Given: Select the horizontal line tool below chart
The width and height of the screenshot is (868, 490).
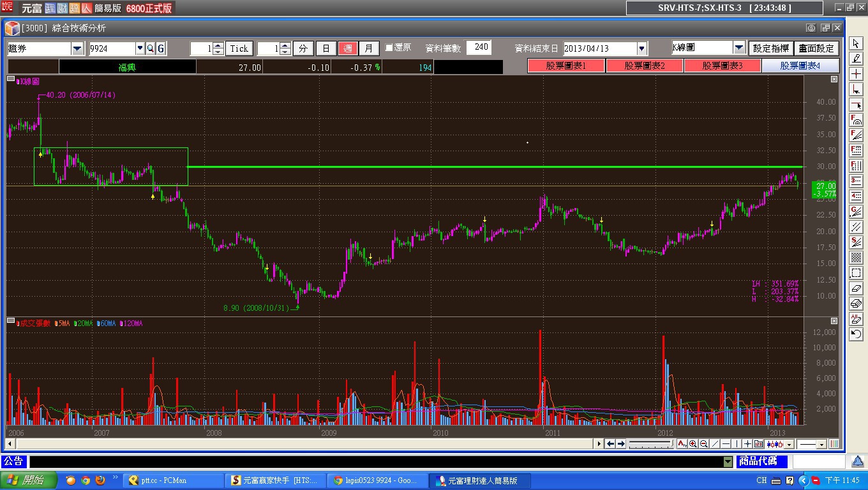Looking at the screenshot, I should (726, 444).
